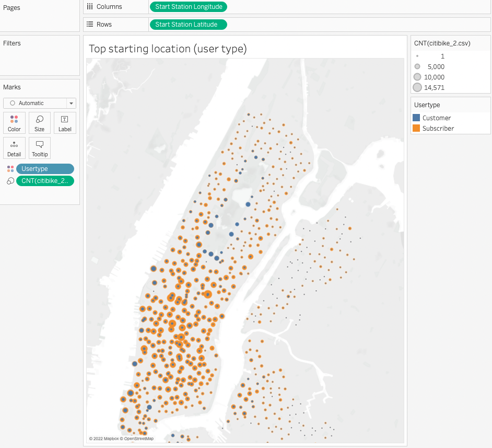Select the Usertype pill in Marks
Image resolution: width=492 pixels, height=448 pixels.
click(x=45, y=169)
